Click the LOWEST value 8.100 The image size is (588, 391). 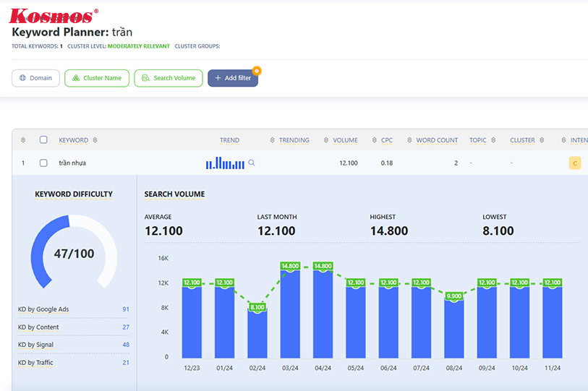click(498, 231)
